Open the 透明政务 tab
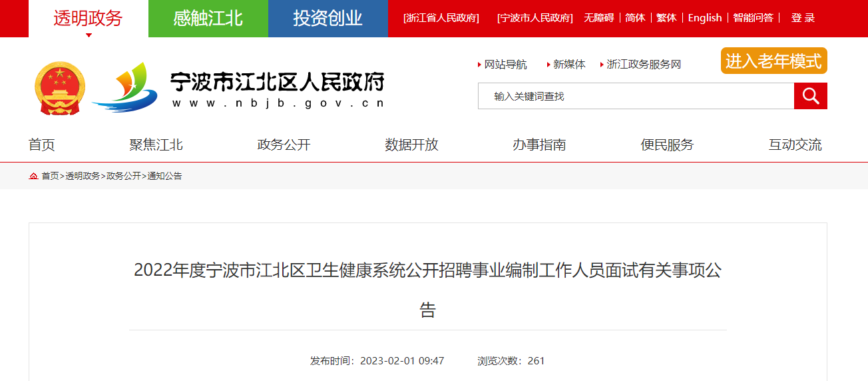 point(89,19)
